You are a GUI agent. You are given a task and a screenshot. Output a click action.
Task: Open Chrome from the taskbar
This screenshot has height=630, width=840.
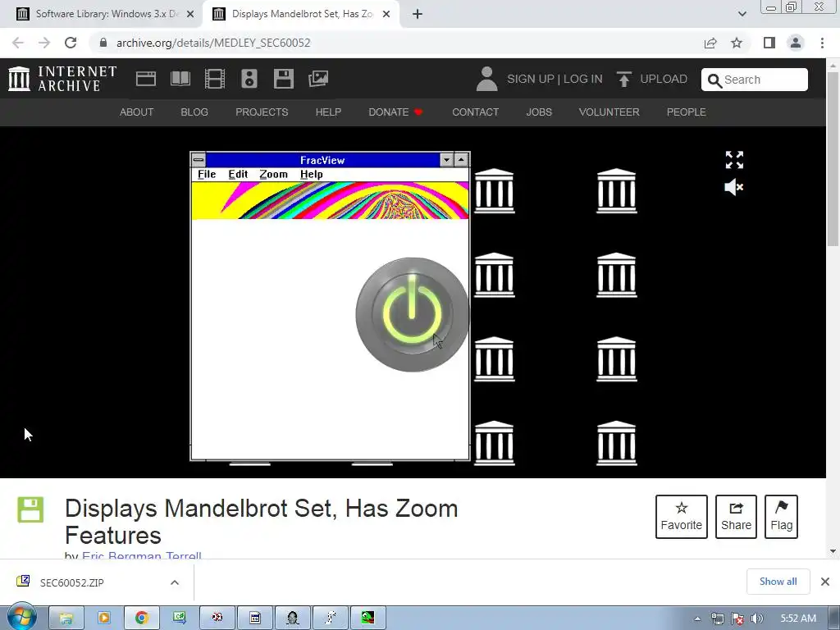tap(141, 619)
